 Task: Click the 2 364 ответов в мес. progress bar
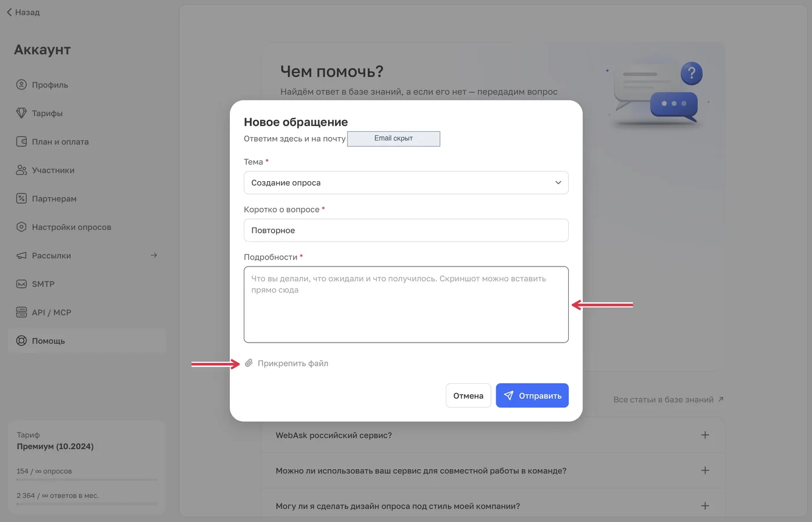pyautogui.click(x=87, y=504)
